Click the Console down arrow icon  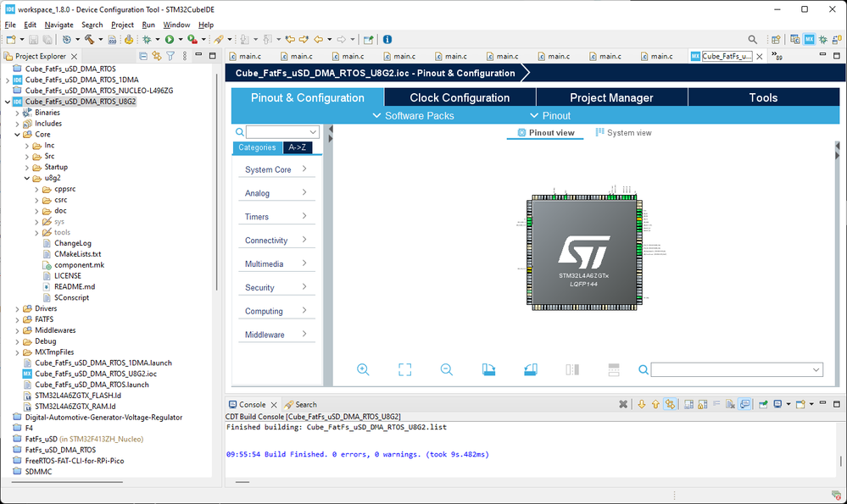tap(642, 404)
